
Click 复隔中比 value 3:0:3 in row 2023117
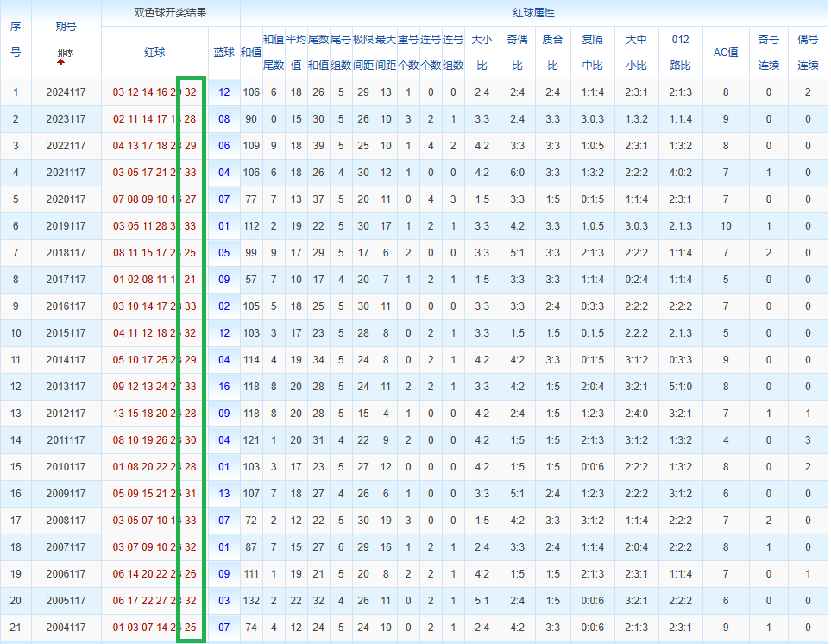(593, 119)
